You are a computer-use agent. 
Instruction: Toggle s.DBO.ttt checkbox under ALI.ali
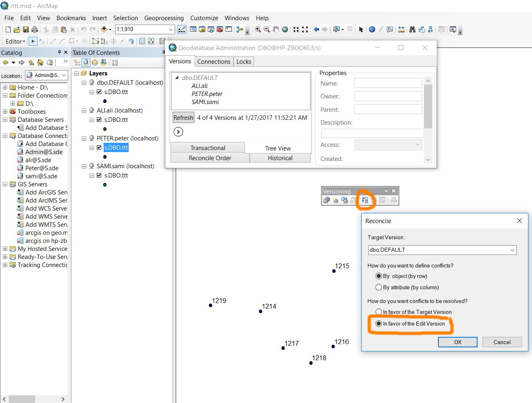point(99,120)
